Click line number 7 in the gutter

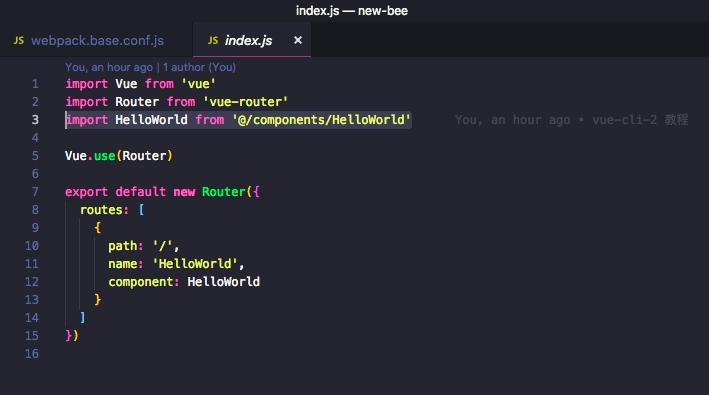coord(35,192)
